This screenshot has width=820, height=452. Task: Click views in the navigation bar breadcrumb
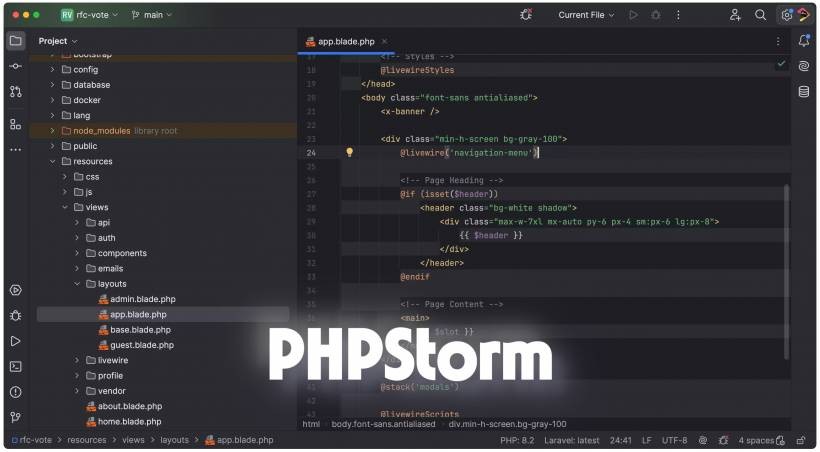click(x=133, y=440)
